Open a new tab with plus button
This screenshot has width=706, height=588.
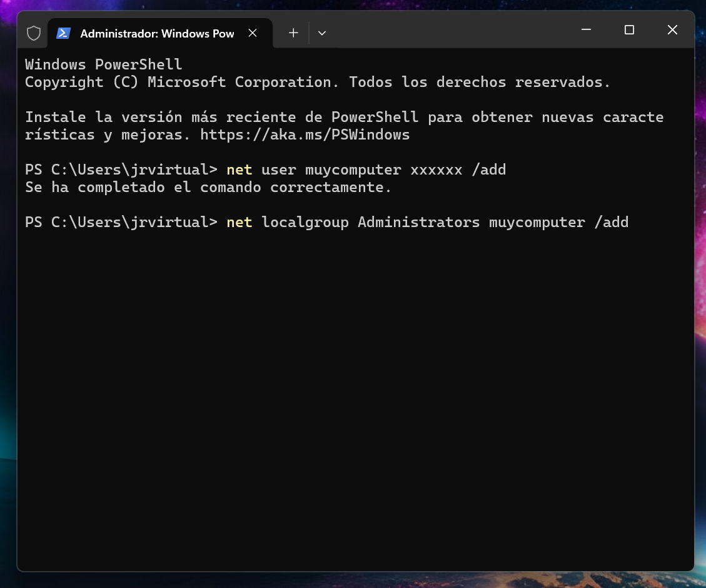293,33
